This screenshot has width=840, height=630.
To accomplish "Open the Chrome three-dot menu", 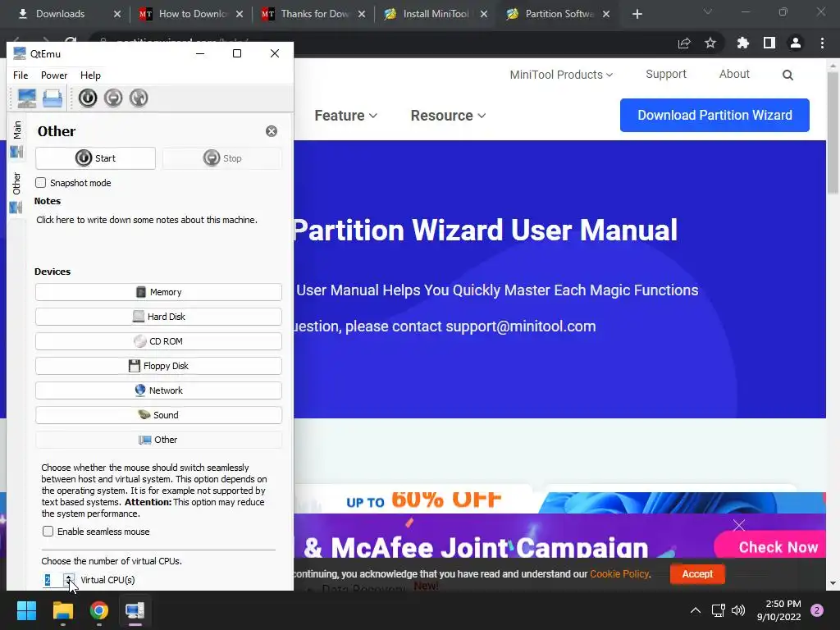I will (822, 43).
